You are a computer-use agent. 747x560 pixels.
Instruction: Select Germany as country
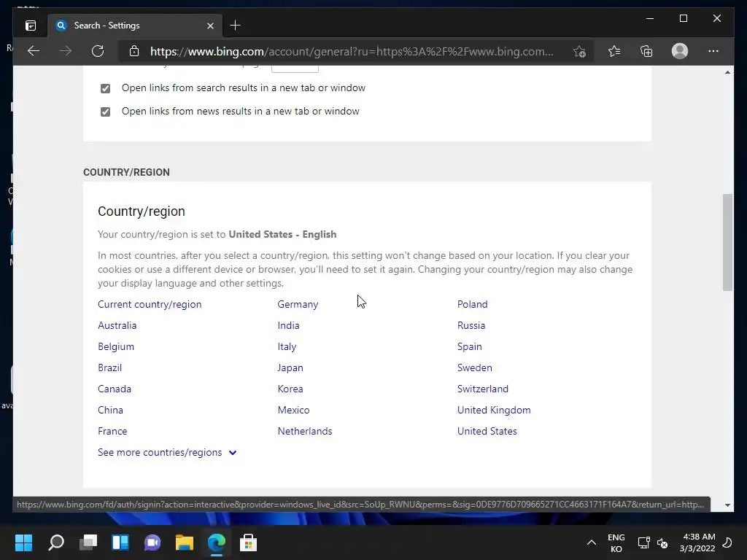click(x=298, y=304)
